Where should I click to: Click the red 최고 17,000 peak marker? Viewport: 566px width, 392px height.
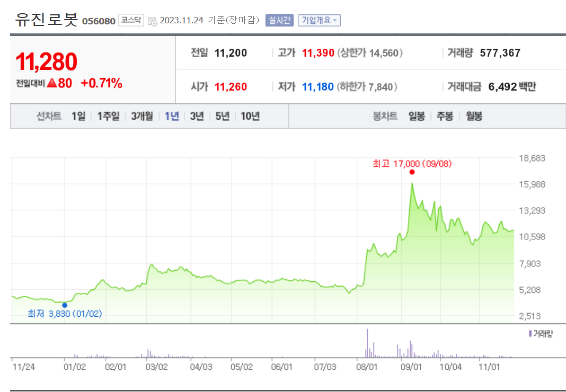pyautogui.click(x=412, y=172)
